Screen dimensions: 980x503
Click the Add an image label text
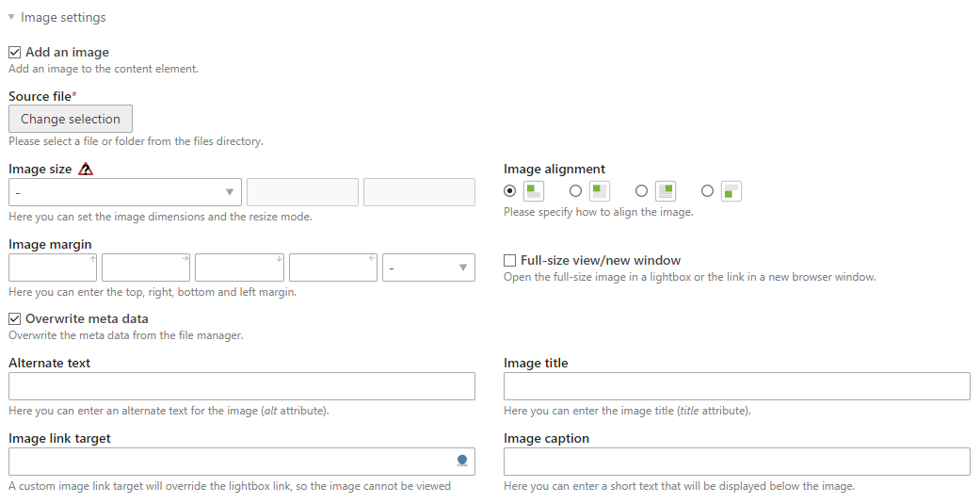[68, 53]
